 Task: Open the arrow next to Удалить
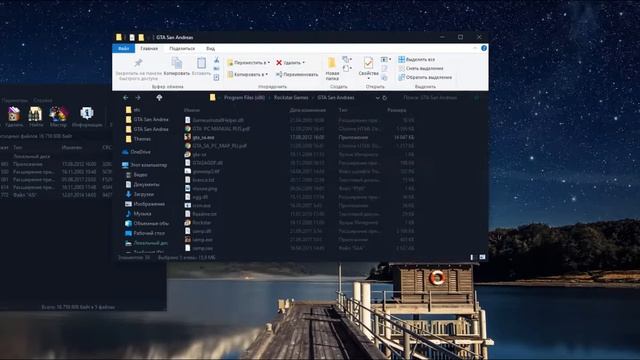pos(304,62)
